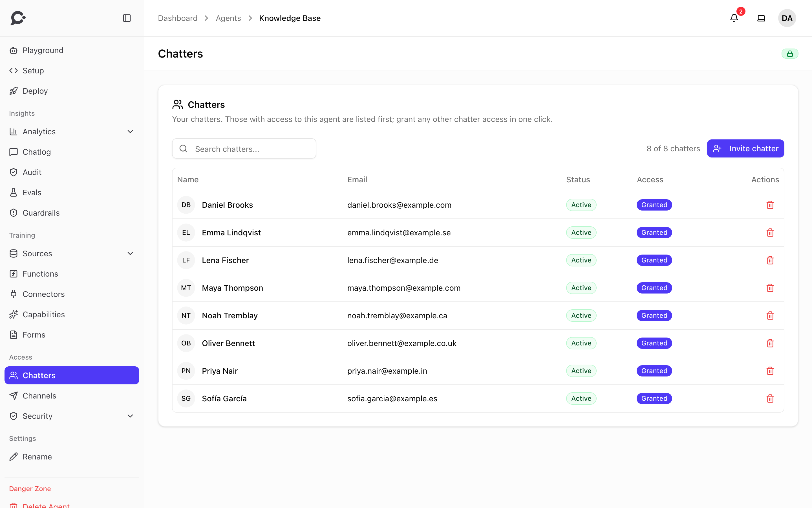The height and width of the screenshot is (508, 812).
Task: Click the Name column header
Action: pyautogui.click(x=188, y=179)
